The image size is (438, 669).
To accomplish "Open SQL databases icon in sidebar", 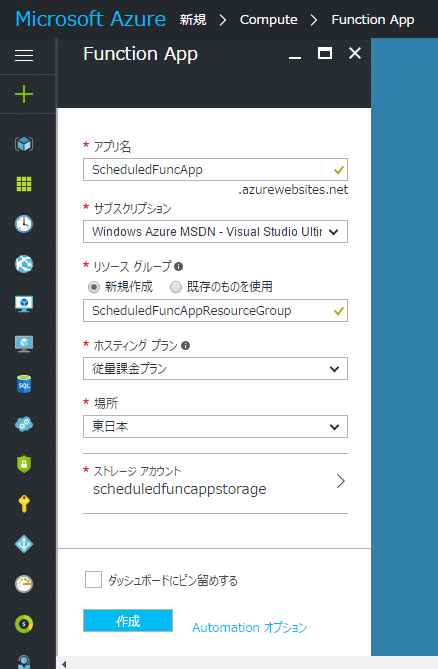I will [x=24, y=384].
